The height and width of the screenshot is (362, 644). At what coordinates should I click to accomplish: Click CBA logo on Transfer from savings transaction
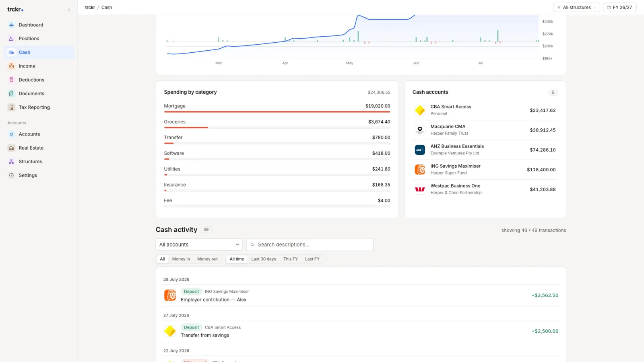pyautogui.click(x=170, y=331)
